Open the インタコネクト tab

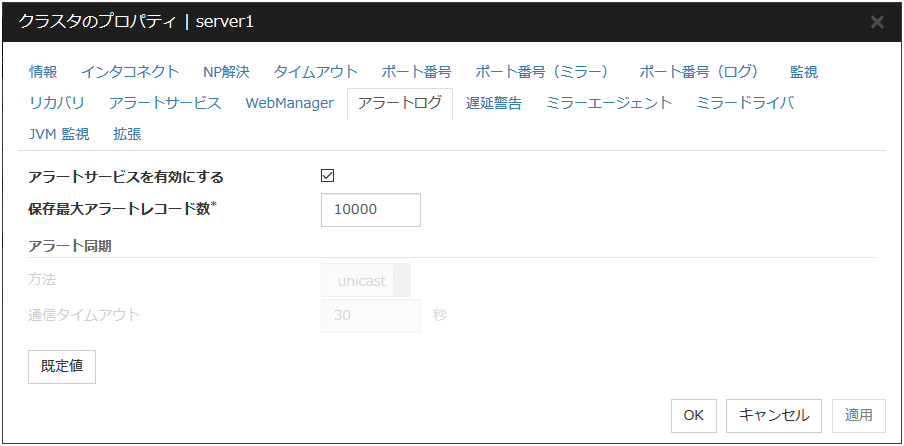pyautogui.click(x=130, y=72)
